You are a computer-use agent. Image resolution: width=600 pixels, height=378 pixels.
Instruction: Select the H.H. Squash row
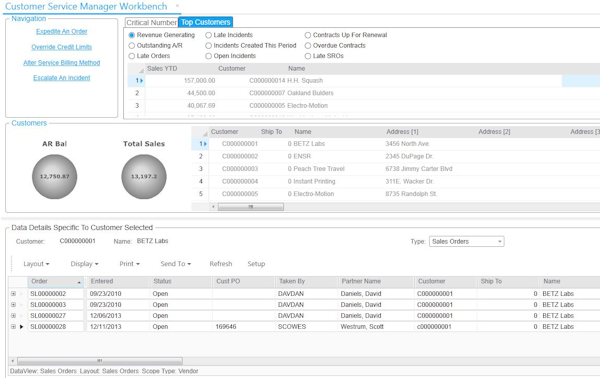364,81
